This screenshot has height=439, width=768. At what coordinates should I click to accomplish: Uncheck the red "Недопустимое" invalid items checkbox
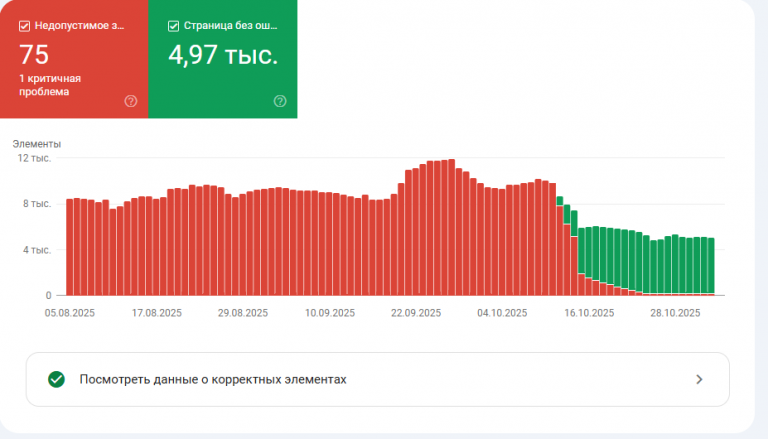pyautogui.click(x=24, y=26)
